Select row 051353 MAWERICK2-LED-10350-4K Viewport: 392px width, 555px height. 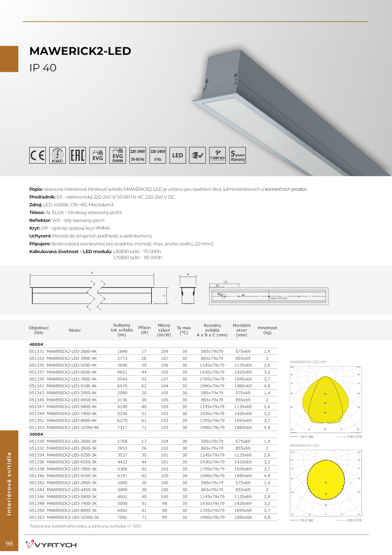click(153, 427)
